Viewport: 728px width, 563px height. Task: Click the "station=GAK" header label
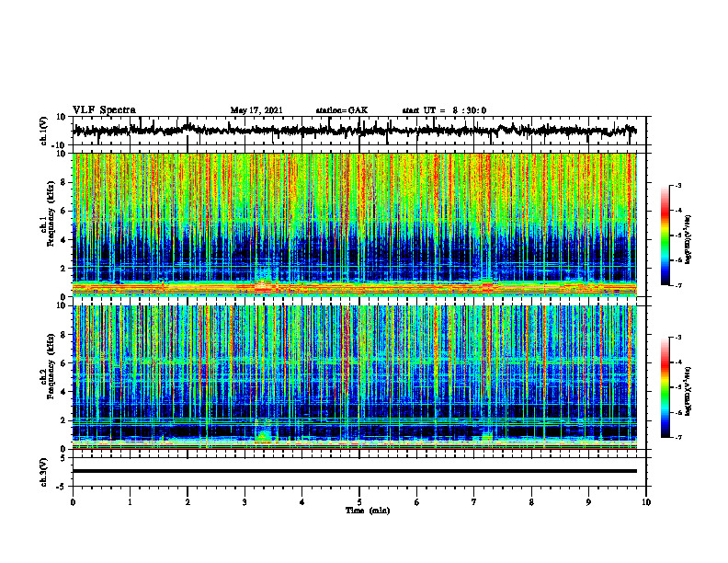tap(342, 110)
